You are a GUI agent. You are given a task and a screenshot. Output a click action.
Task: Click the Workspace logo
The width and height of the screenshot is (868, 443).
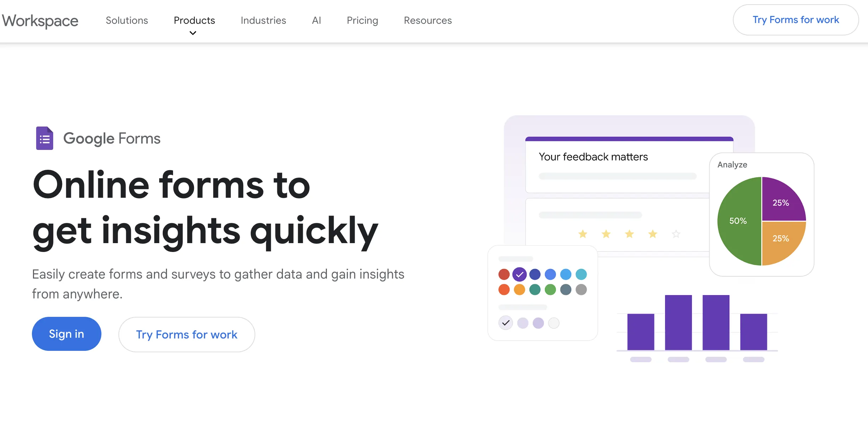coord(40,21)
